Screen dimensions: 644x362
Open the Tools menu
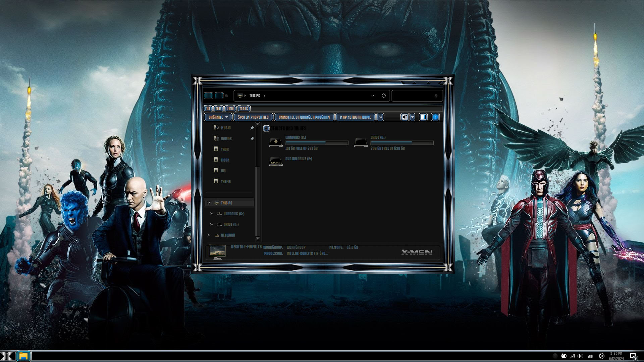point(244,109)
